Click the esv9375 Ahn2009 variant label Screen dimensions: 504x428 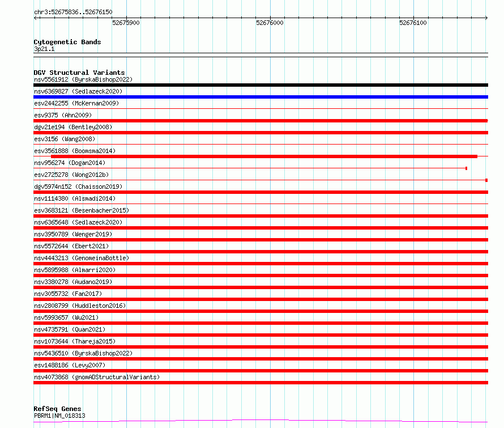click(63, 115)
